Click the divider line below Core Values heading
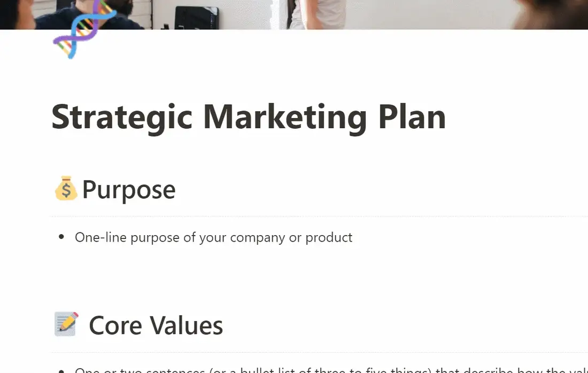588x373 pixels. point(320,352)
